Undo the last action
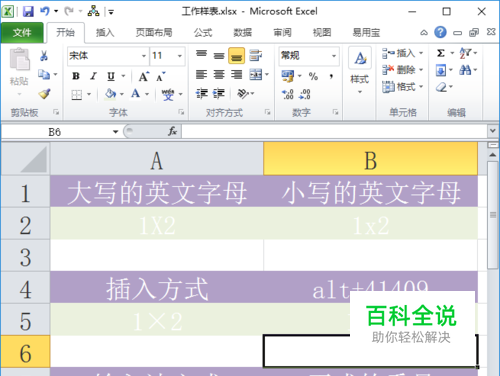Viewport: 500px width, 376px height. click(x=45, y=11)
